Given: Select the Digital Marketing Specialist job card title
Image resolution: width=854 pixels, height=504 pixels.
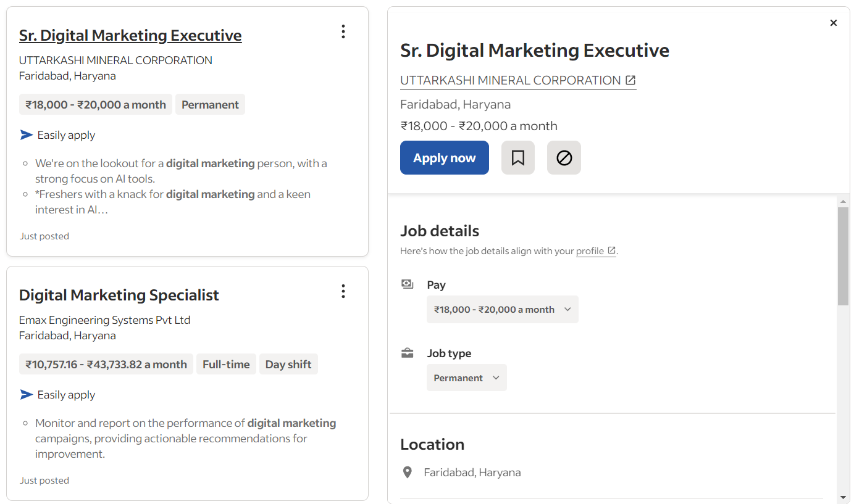Looking at the screenshot, I should pos(119,295).
